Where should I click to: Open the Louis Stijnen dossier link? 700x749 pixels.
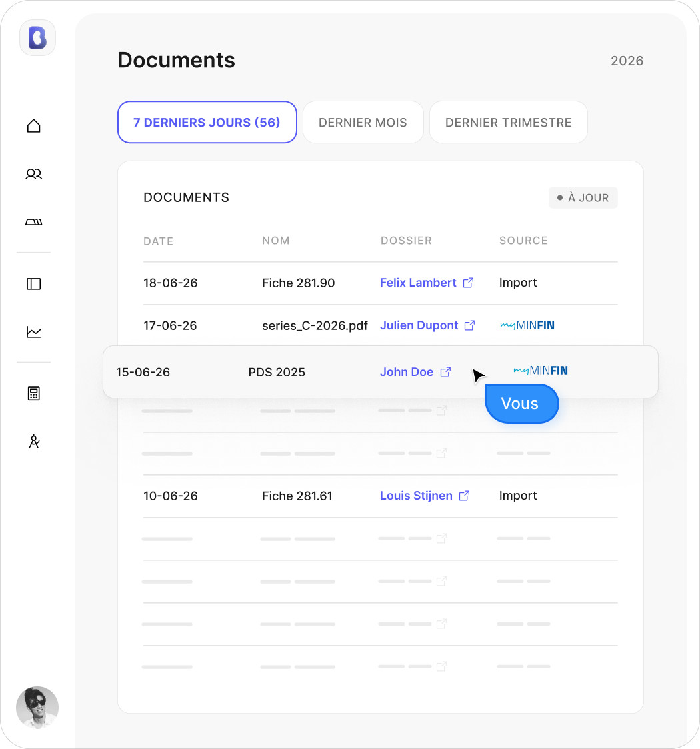[x=416, y=495]
